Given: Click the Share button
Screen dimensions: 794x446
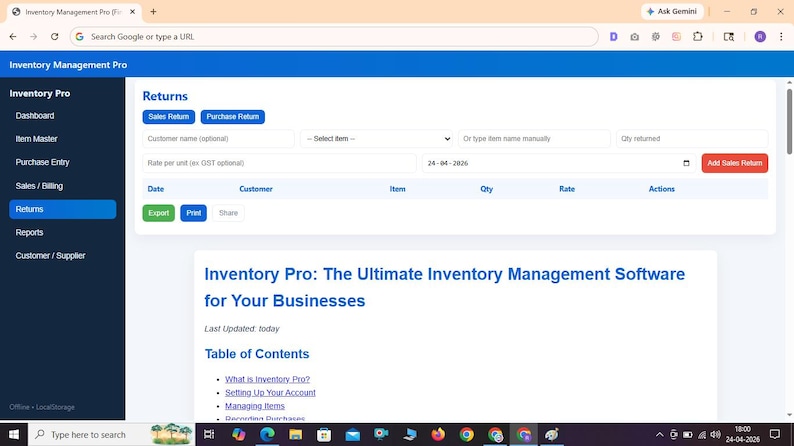Looking at the screenshot, I should point(228,213).
